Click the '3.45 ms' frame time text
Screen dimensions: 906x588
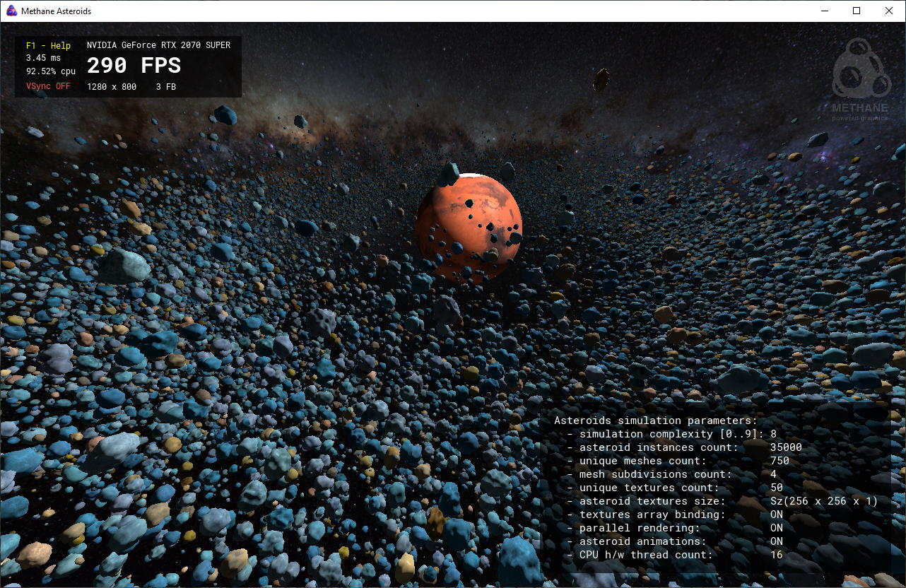(x=43, y=58)
